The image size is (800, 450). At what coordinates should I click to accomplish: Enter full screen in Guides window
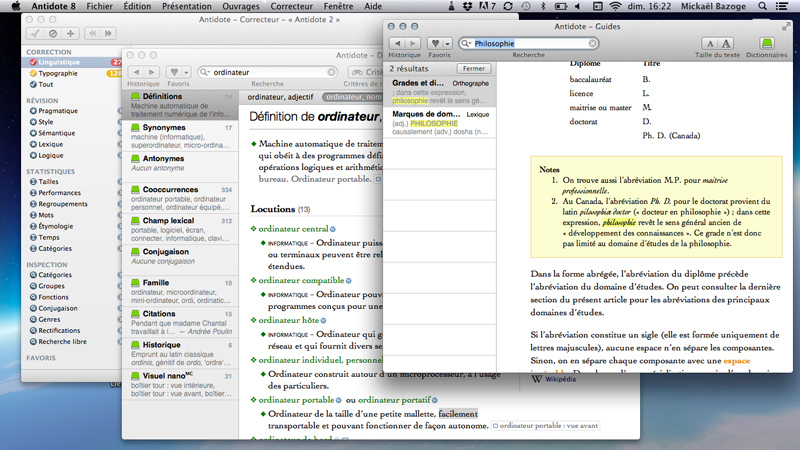[x=785, y=27]
